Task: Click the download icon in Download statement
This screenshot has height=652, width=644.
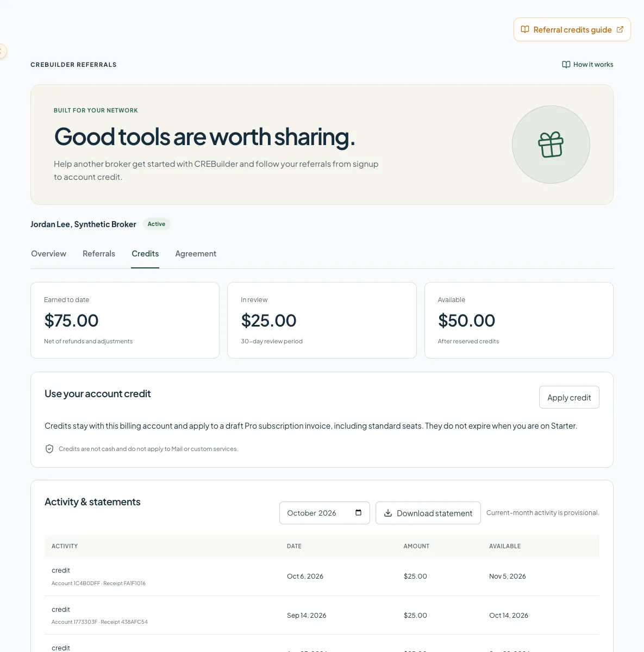Action: [x=388, y=513]
